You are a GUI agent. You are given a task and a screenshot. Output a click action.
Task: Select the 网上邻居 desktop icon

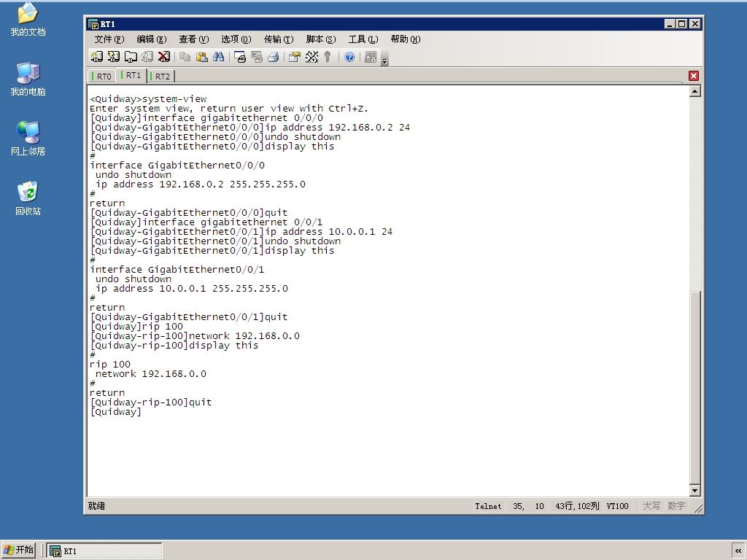pos(28,139)
